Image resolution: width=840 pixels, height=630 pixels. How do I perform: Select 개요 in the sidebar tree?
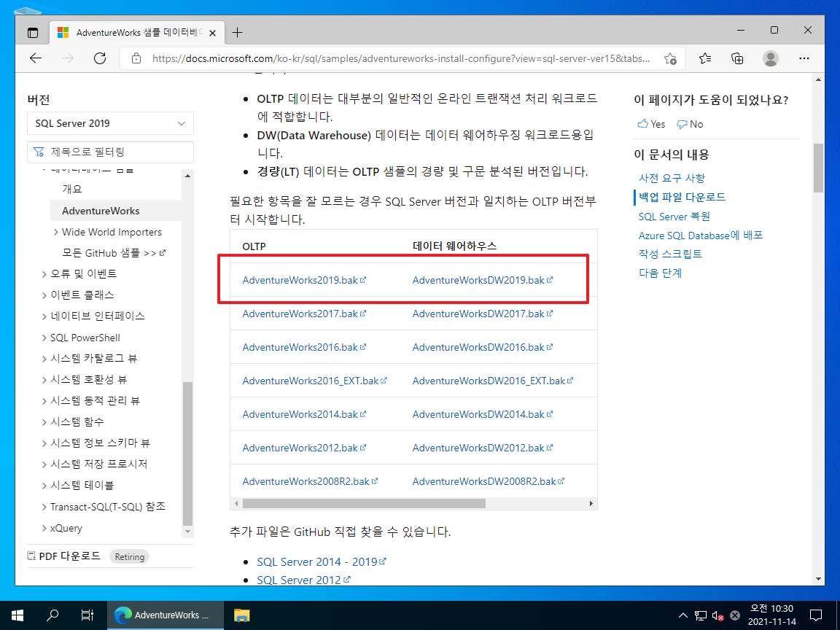72,189
